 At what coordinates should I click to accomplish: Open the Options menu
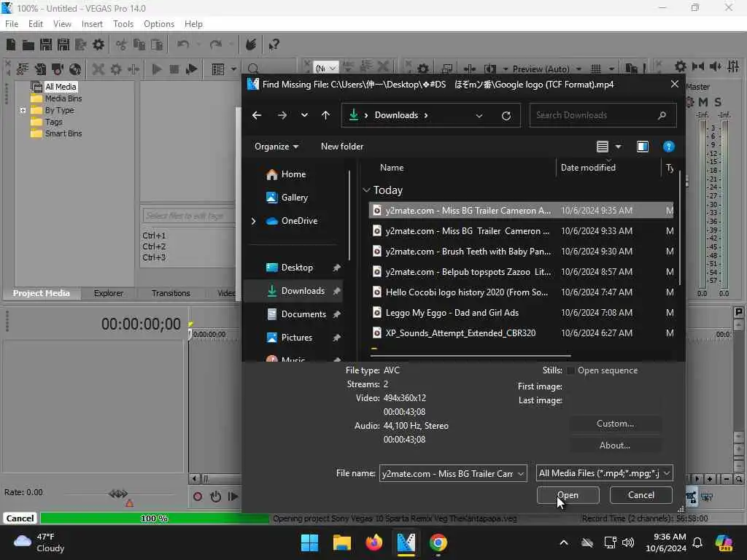(x=158, y=24)
